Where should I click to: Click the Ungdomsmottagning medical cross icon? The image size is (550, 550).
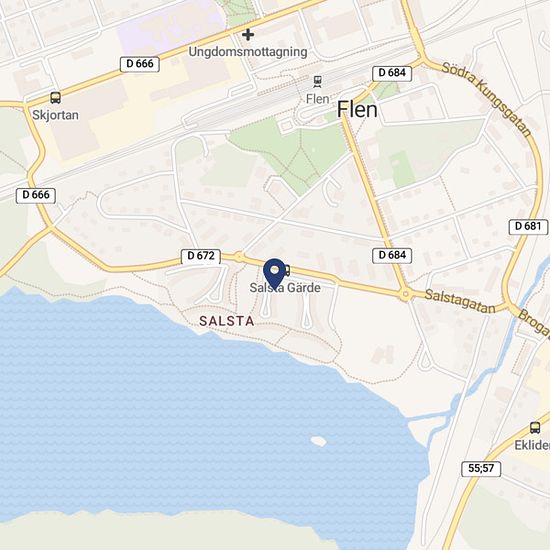point(248,35)
